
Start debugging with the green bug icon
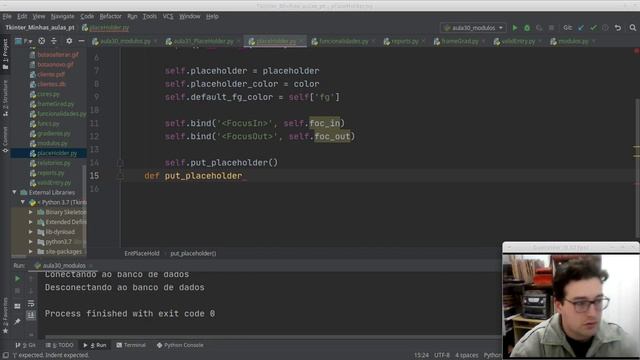click(x=527, y=28)
